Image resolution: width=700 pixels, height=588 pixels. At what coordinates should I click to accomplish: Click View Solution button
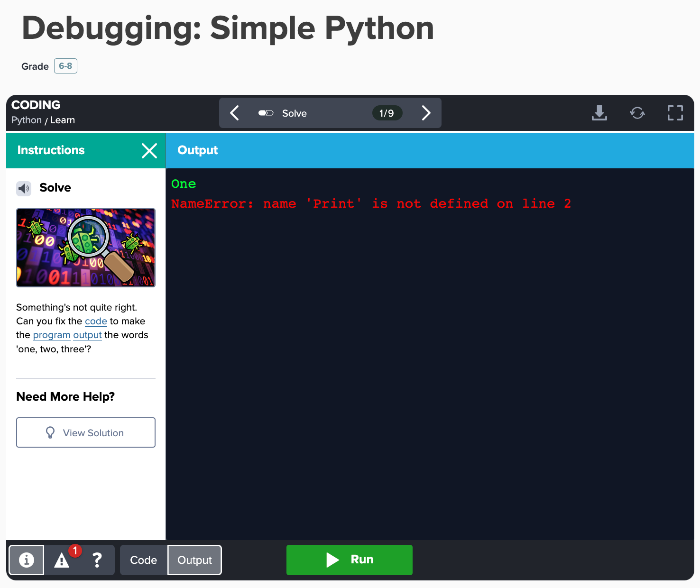86,432
